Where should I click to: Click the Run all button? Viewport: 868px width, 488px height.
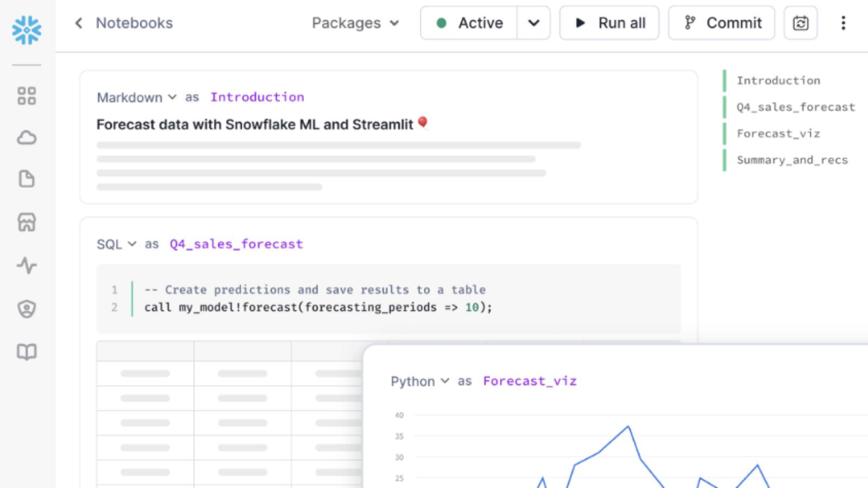pyautogui.click(x=609, y=23)
